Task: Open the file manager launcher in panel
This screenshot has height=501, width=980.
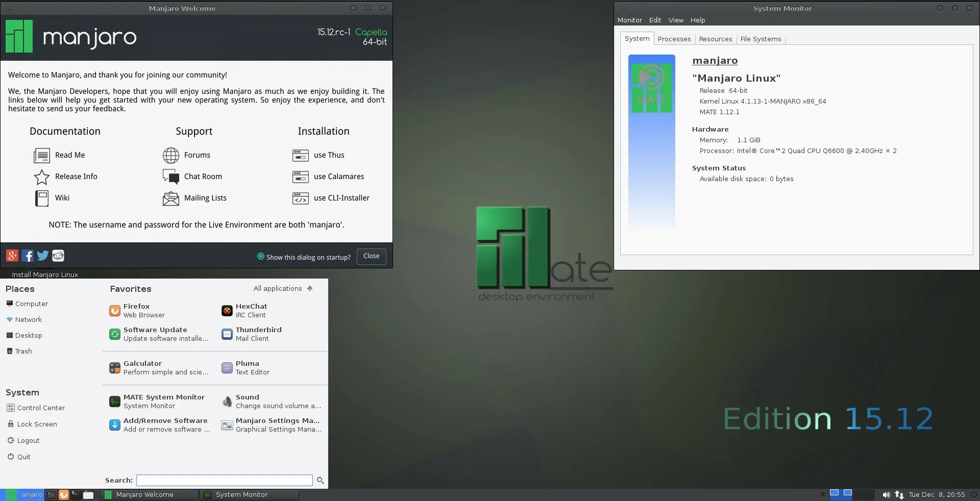Action: pyautogui.click(x=88, y=495)
